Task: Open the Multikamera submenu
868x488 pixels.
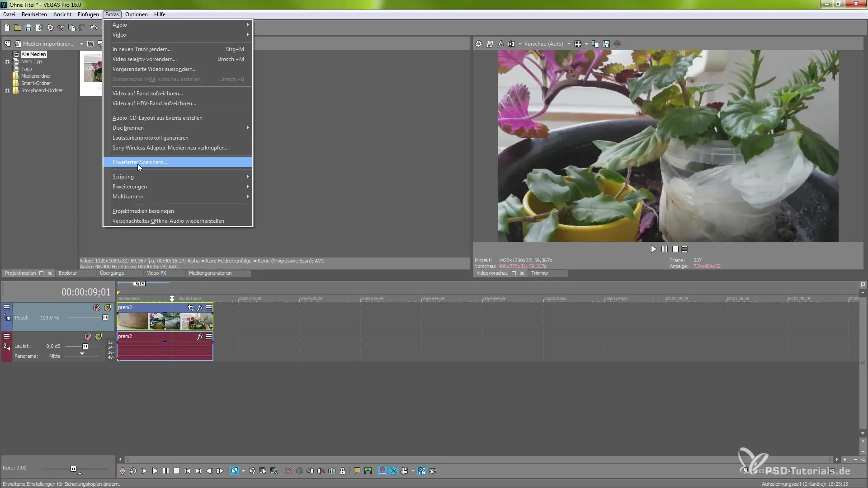Action: 178,197
